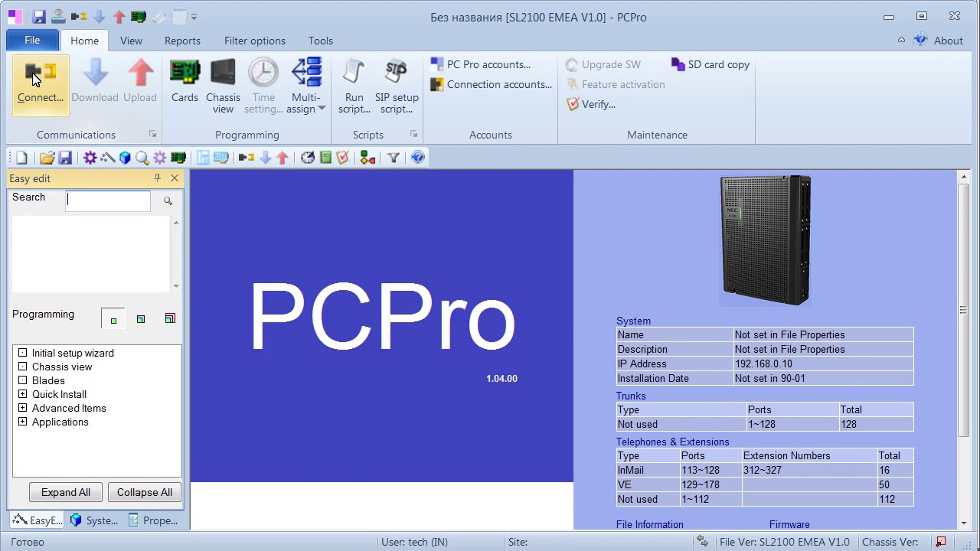Click the clock icon in lower toolbar
The width and height of the screenshot is (980, 551).
pos(308,158)
